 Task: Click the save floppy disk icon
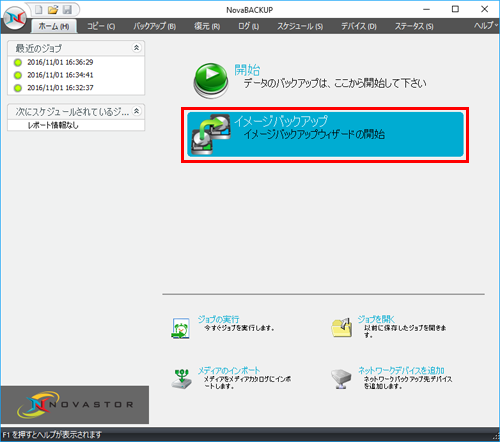click(67, 10)
